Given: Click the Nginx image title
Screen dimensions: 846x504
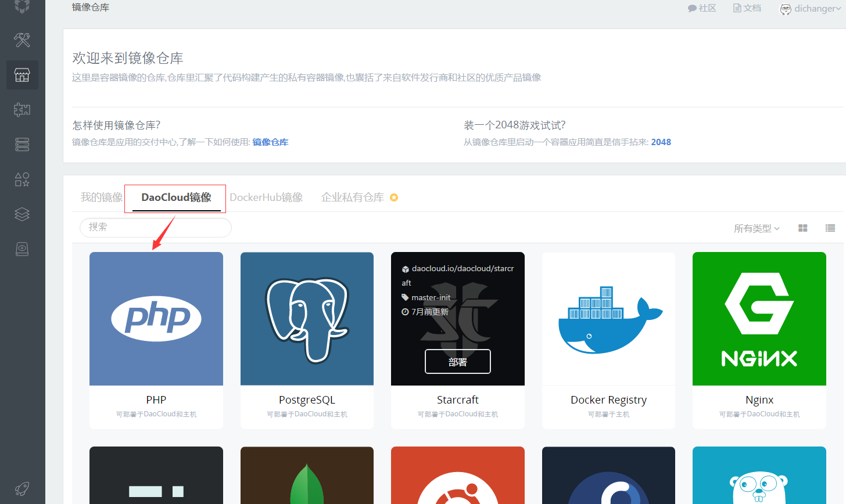Looking at the screenshot, I should tap(759, 400).
